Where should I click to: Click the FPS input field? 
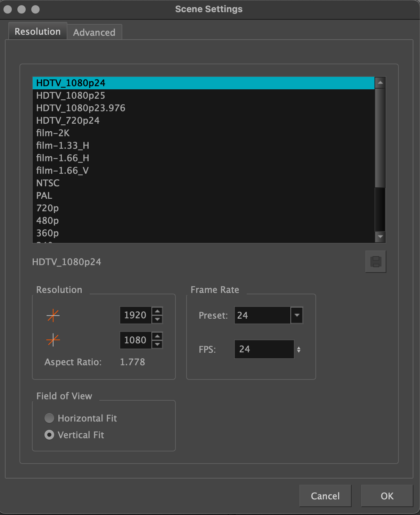point(264,349)
